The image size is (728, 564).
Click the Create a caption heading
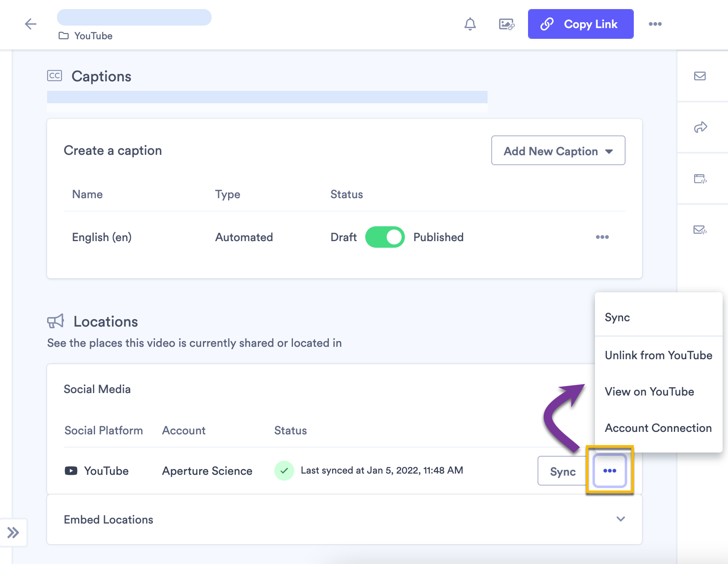[113, 150]
